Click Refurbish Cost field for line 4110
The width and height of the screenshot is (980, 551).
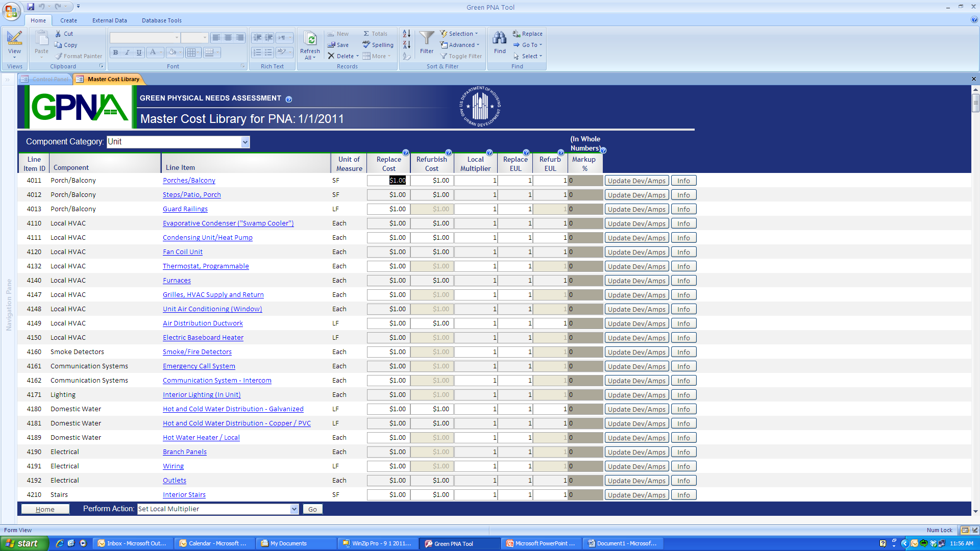point(431,223)
